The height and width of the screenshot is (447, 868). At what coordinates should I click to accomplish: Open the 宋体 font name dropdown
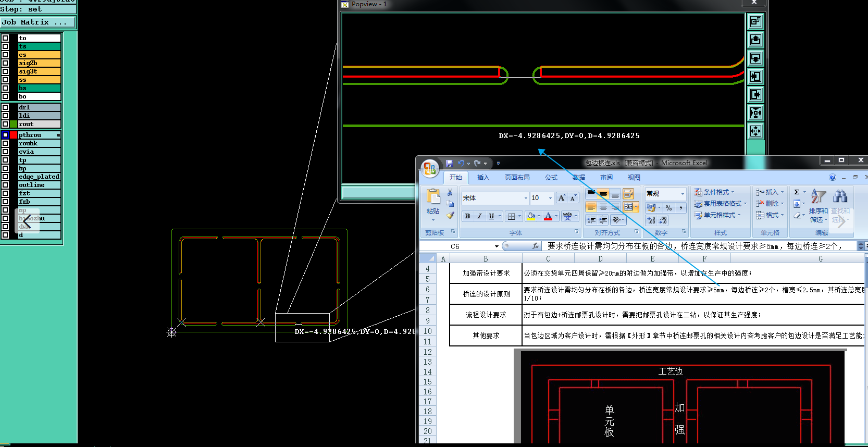tap(526, 198)
